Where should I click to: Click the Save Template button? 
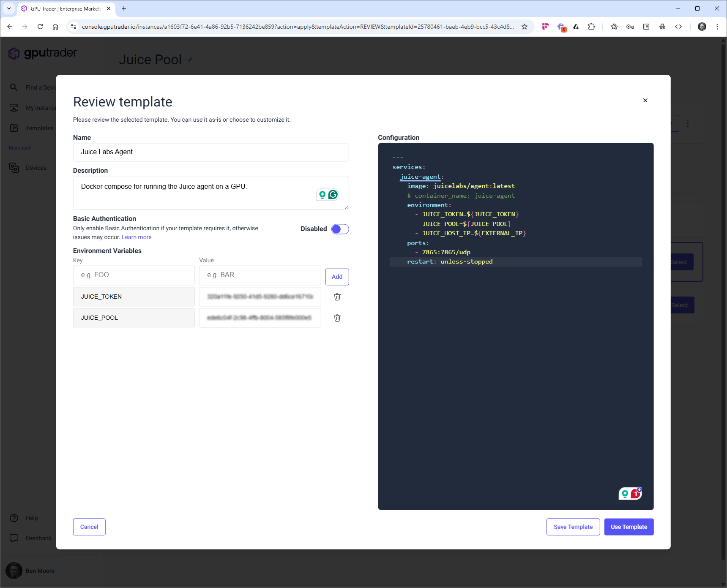(573, 527)
